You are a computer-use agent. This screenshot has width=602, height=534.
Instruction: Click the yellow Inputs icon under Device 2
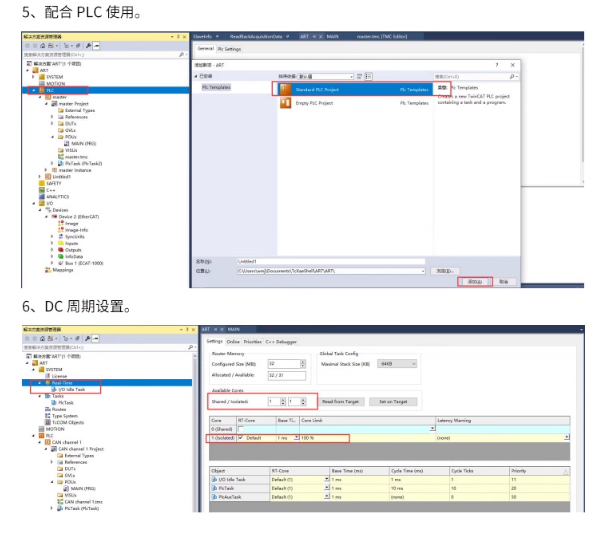coord(61,243)
